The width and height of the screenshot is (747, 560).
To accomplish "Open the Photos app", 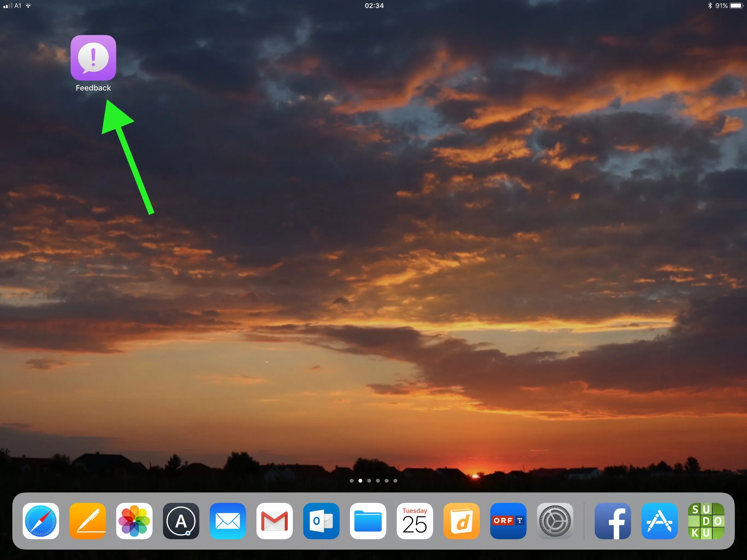I will [x=135, y=521].
